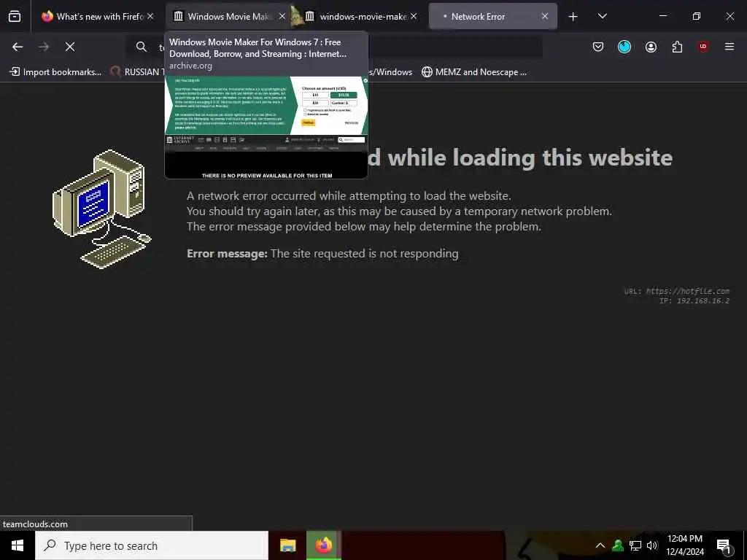
Task: Open a new tab with plus button
Action: [573, 17]
